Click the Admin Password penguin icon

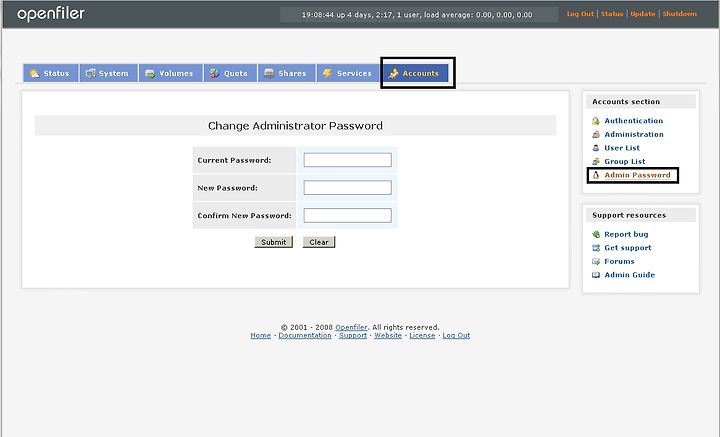tap(596, 175)
